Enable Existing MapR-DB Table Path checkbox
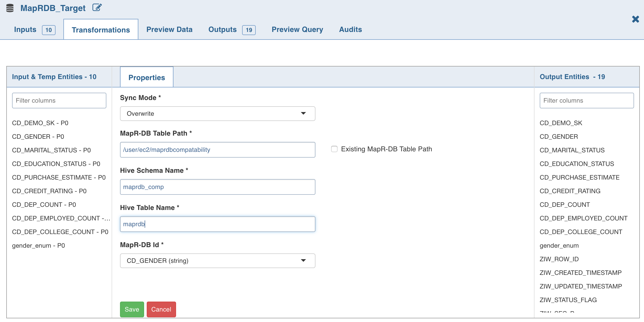The height and width of the screenshot is (322, 644). (334, 149)
